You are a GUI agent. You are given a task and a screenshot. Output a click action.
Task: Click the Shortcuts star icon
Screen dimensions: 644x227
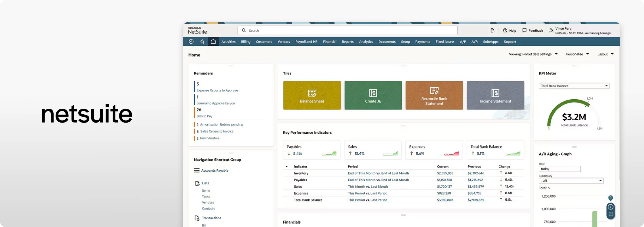(202, 41)
